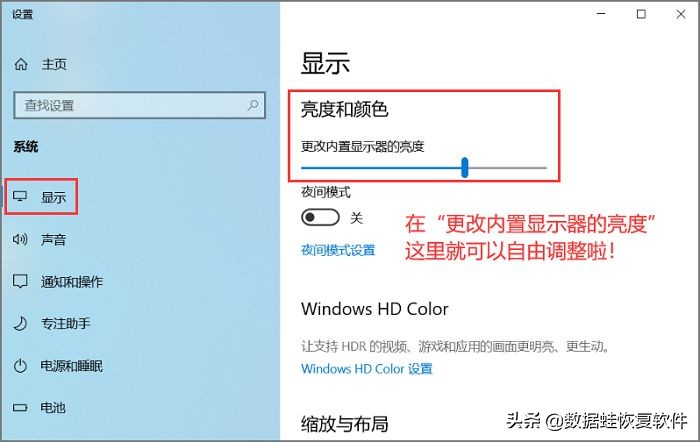Maximize the 设置 window
The image size is (700, 442).
[x=641, y=14]
